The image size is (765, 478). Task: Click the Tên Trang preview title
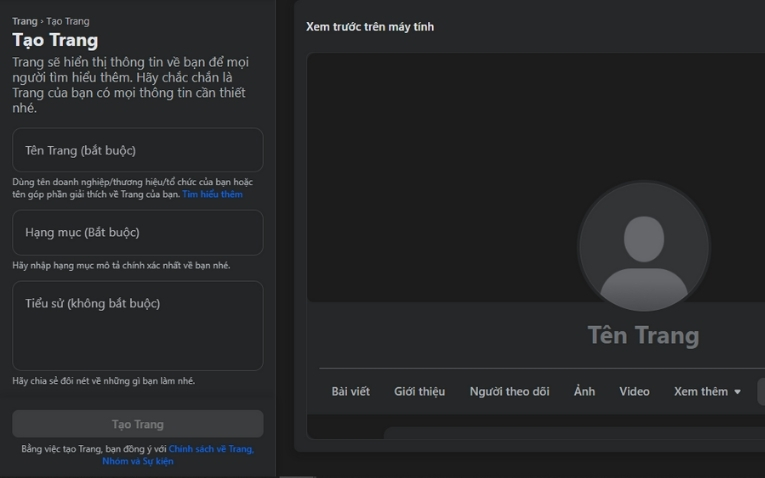[643, 335]
